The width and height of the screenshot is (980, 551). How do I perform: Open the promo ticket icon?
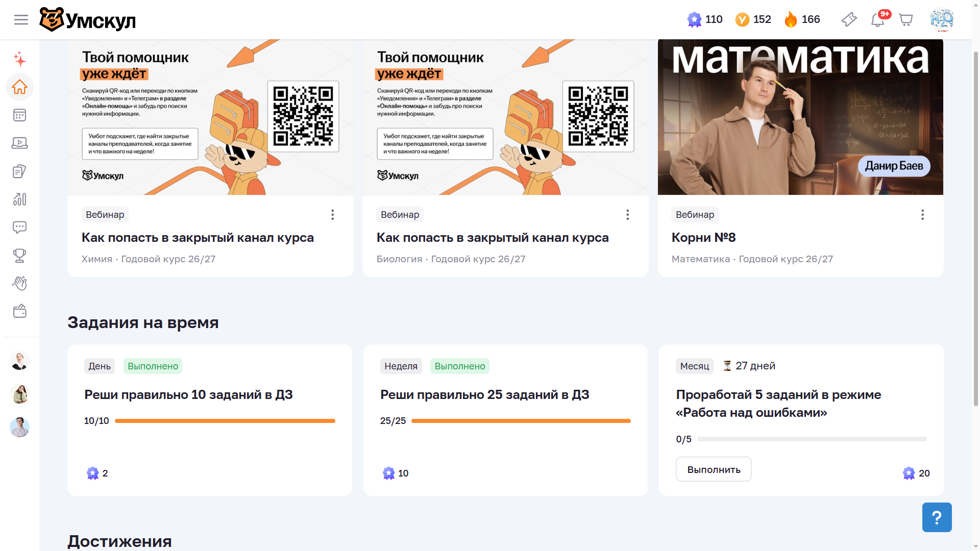(849, 20)
